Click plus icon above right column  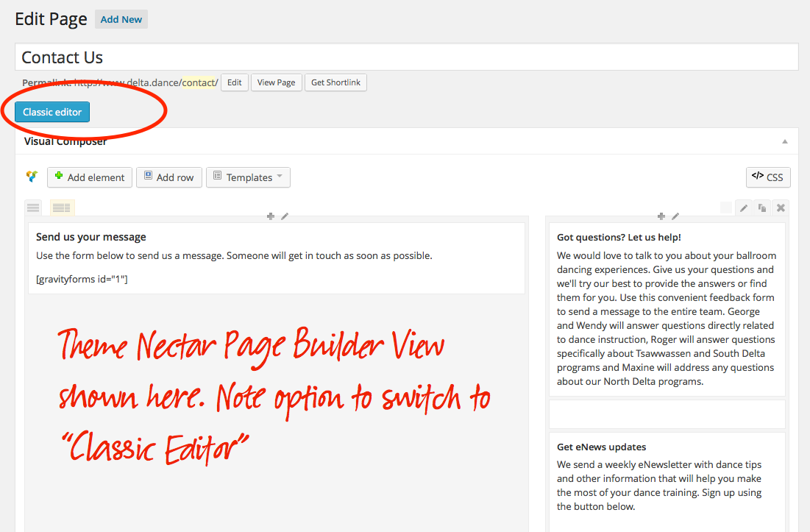661,216
